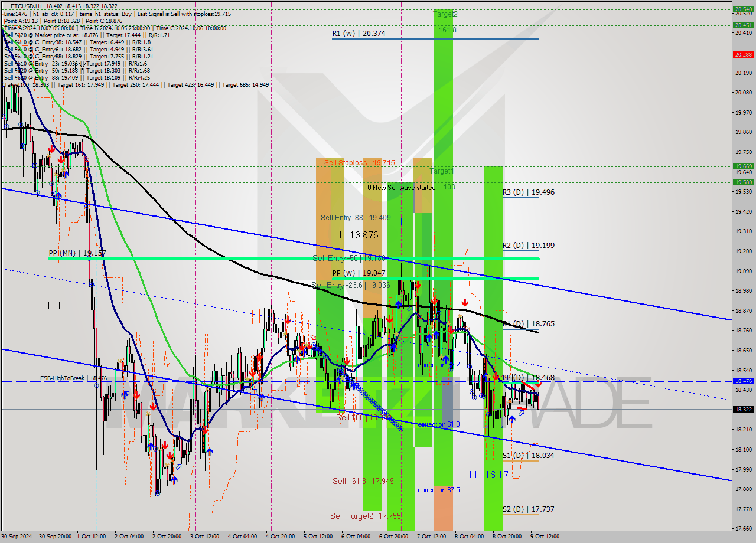Click the current price 18.322 tag
The image size is (756, 543).
[743, 409]
